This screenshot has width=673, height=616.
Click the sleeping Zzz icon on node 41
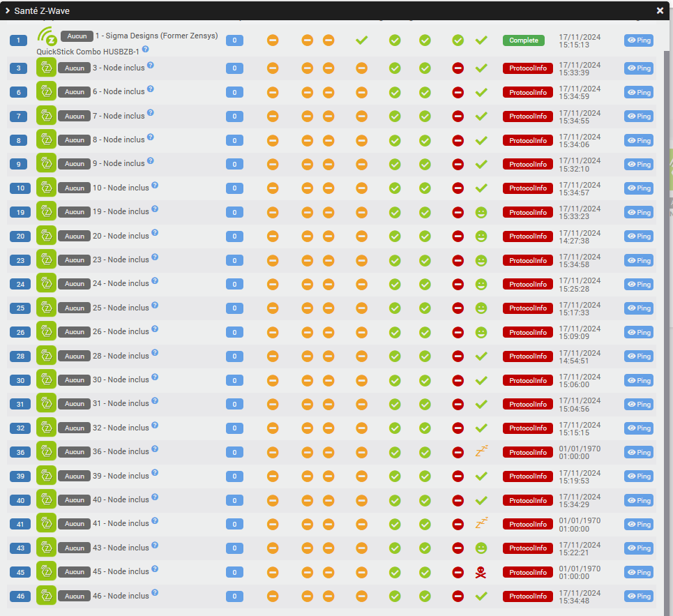(x=481, y=523)
